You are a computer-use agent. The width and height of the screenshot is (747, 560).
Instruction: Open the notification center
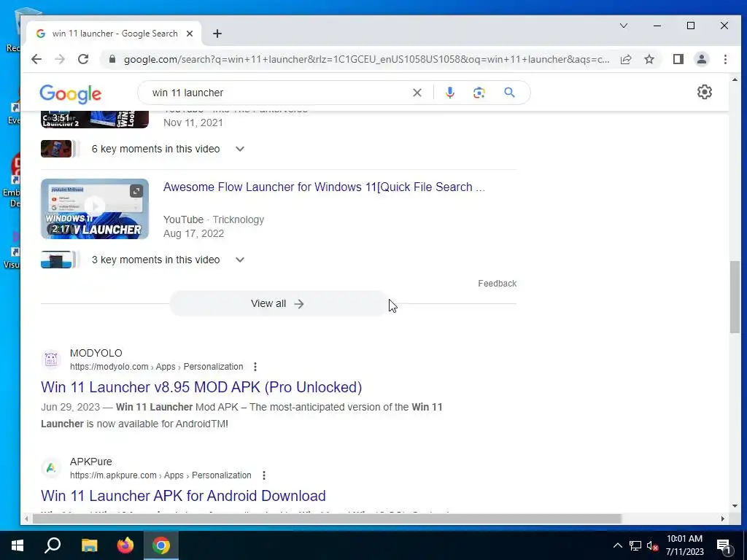point(724,546)
